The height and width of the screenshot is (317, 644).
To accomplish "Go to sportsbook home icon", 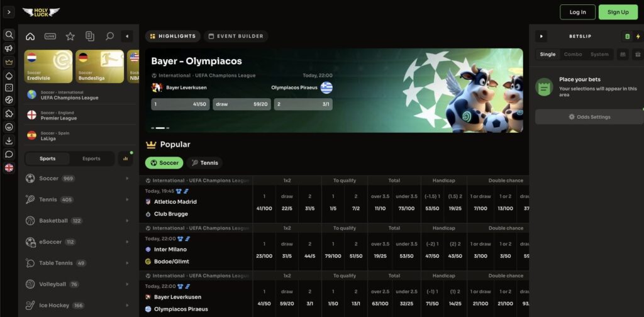I will pyautogui.click(x=30, y=36).
